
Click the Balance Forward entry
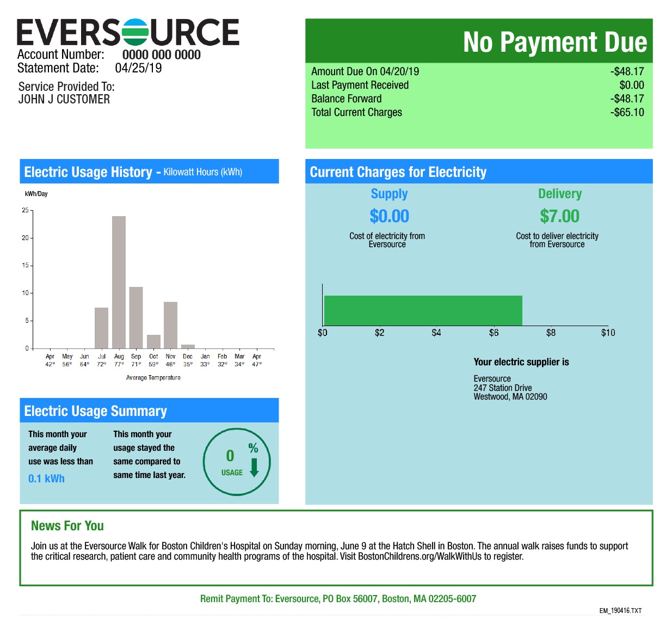pyautogui.click(x=346, y=99)
